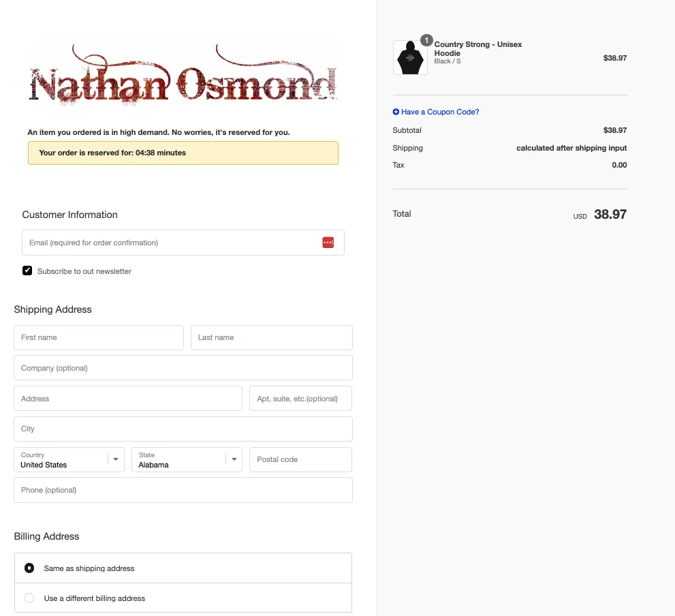Click the Total label in order summary
This screenshot has width=675, height=616.
pyautogui.click(x=402, y=214)
